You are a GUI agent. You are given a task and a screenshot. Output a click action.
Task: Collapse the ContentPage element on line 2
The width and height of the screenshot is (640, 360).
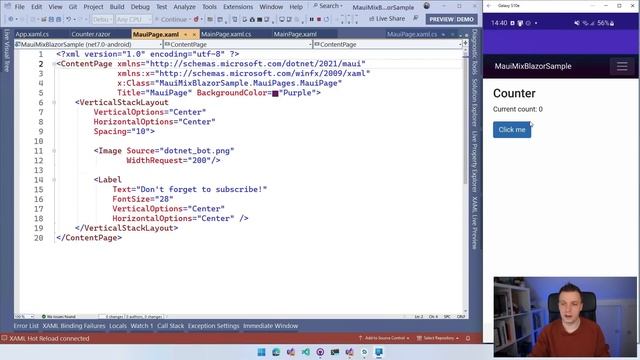(x=54, y=64)
